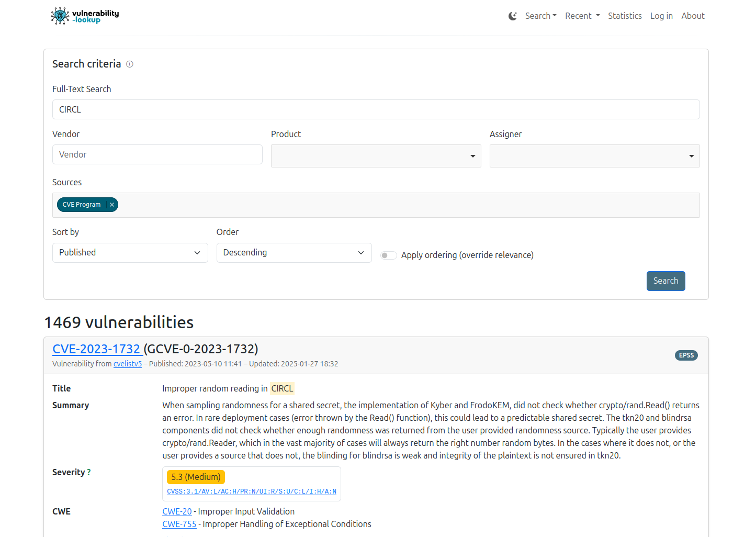Toggle dark mode with the moon icon
The height and width of the screenshot is (537, 756).
point(513,16)
